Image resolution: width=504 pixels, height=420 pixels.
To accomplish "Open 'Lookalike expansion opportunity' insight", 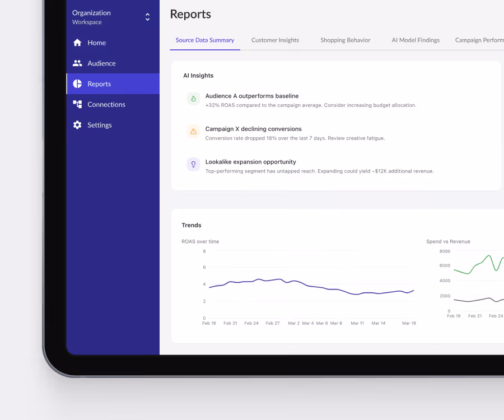I will point(250,162).
